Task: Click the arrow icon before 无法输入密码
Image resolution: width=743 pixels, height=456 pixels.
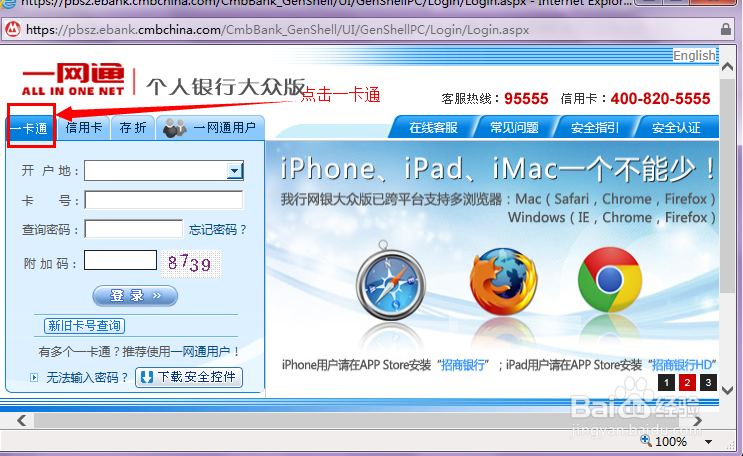Action: tap(34, 378)
